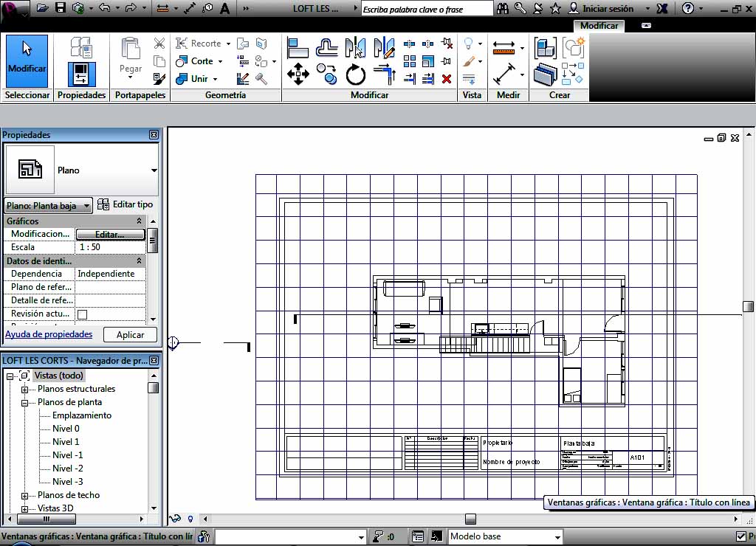Image resolution: width=756 pixels, height=546 pixels.
Task: Select Nivel 1 in the project browser
Action: tap(66, 442)
